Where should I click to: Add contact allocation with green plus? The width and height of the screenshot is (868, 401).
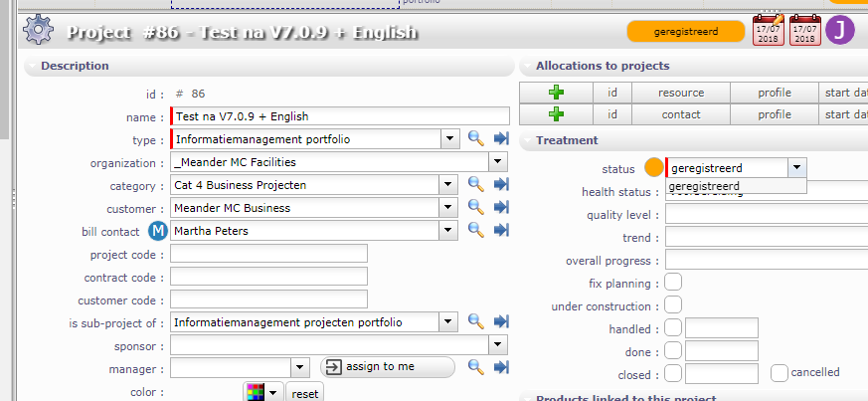556,114
